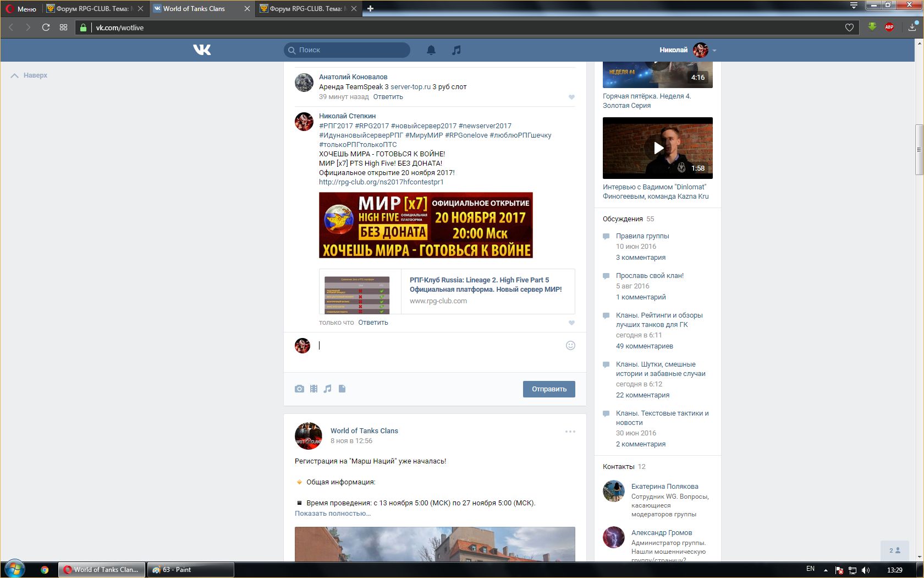Viewport: 924px width, 578px height.
Task: Reload the page in Opera
Action: click(x=46, y=28)
